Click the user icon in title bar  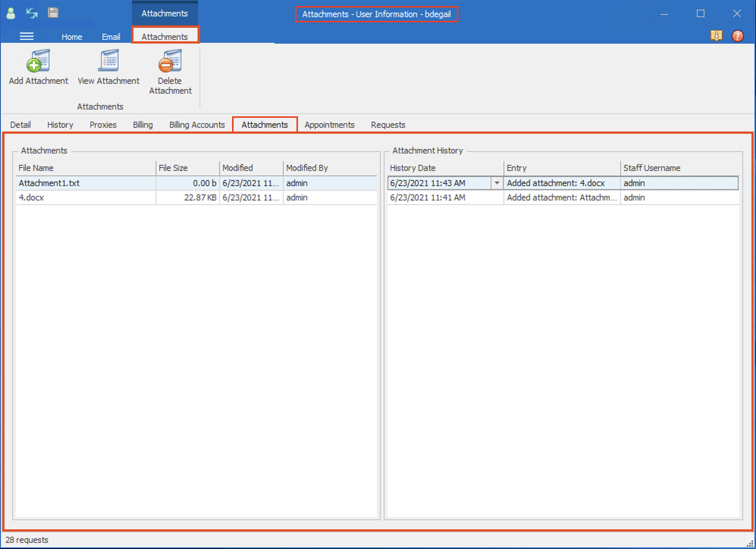click(x=11, y=13)
